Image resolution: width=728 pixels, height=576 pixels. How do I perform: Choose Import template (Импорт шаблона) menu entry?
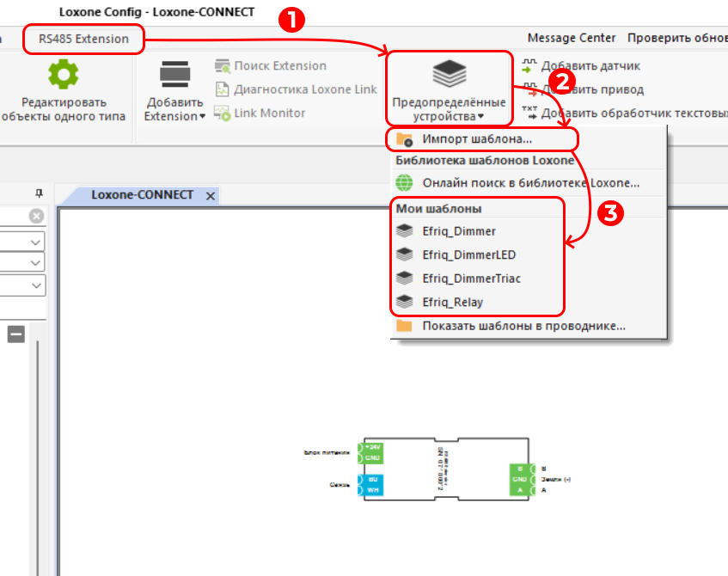tap(477, 138)
